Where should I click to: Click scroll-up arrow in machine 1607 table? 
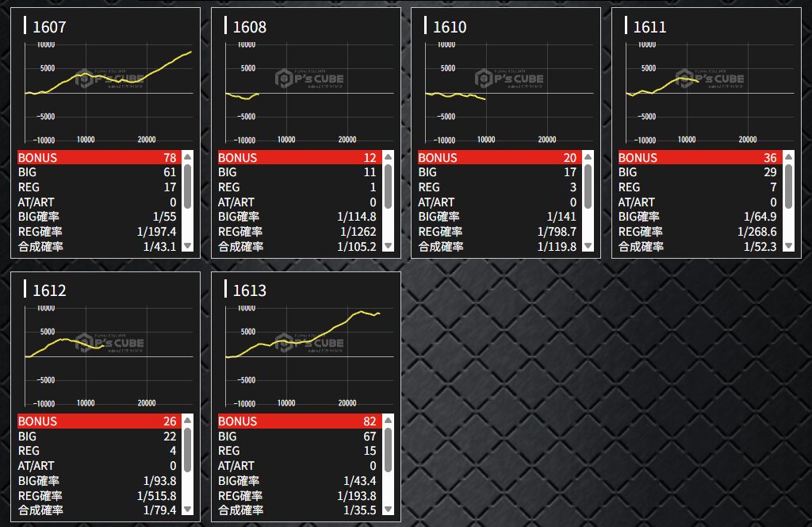click(188, 157)
